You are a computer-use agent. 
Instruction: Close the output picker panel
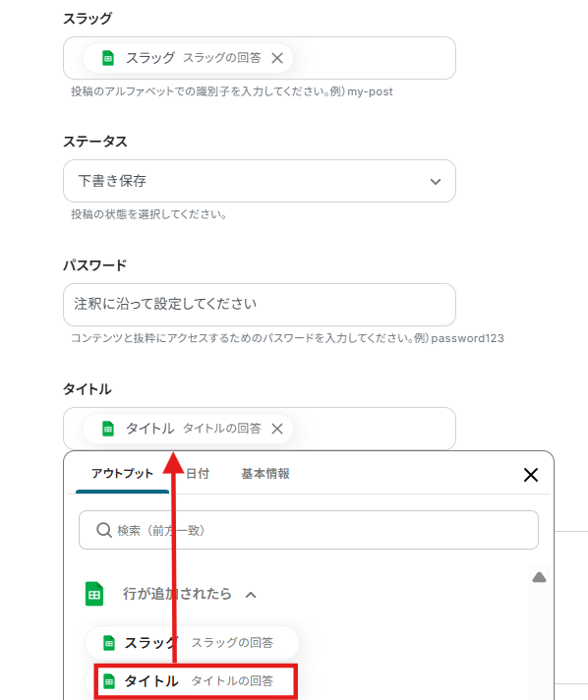pyautogui.click(x=531, y=475)
